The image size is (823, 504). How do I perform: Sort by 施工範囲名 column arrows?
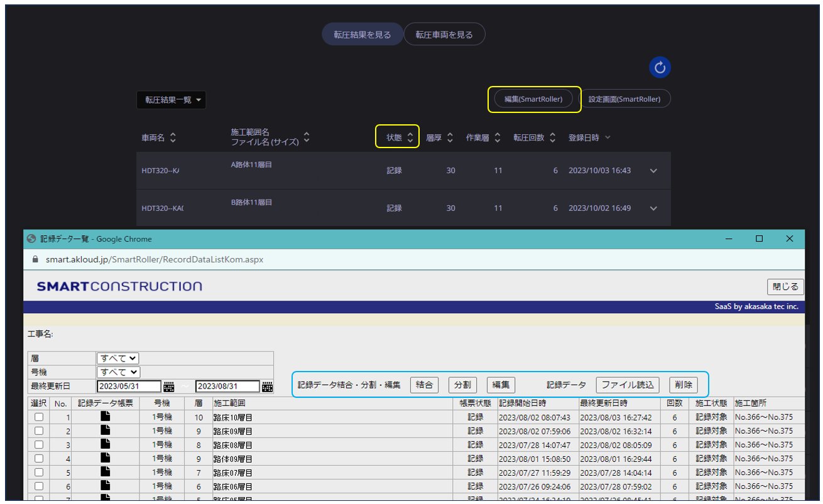pos(307,137)
